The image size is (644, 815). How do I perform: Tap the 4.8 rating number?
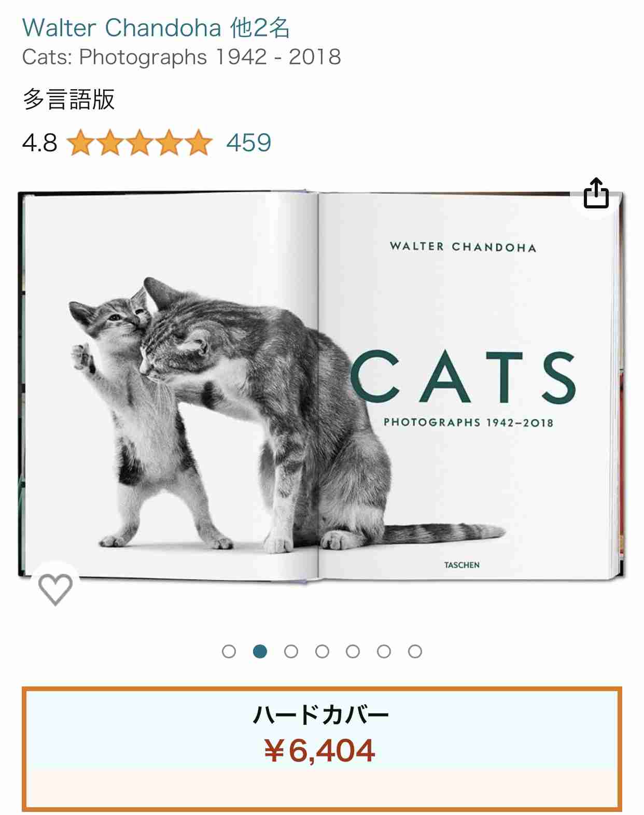40,143
